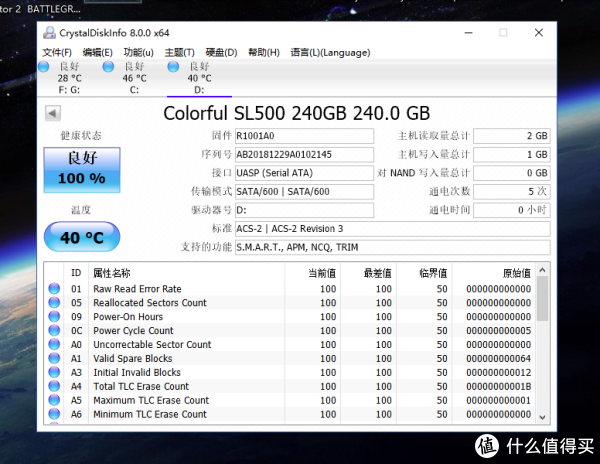
Task: Click power on hours value 0 小时
Action: 512,210
